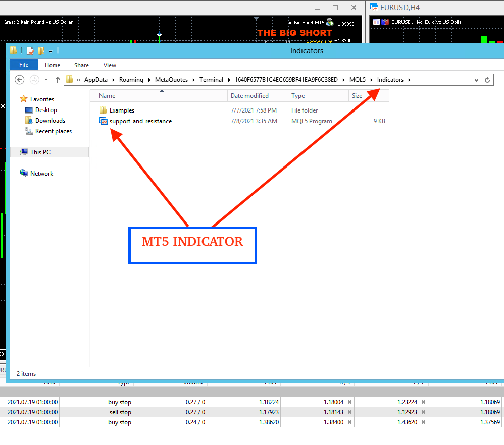Click the EURUSD chart symbol table icon
The image size is (504, 445).
(x=376, y=22)
